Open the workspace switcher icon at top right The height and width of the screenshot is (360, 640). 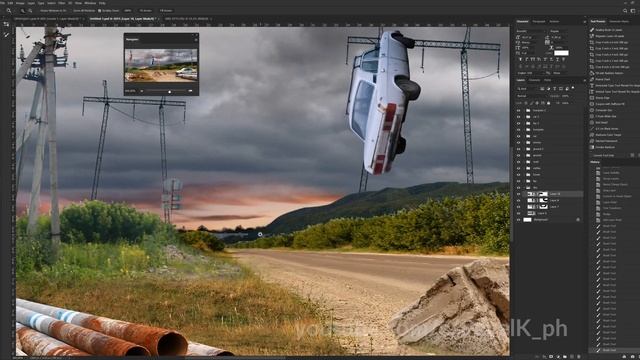click(x=633, y=11)
